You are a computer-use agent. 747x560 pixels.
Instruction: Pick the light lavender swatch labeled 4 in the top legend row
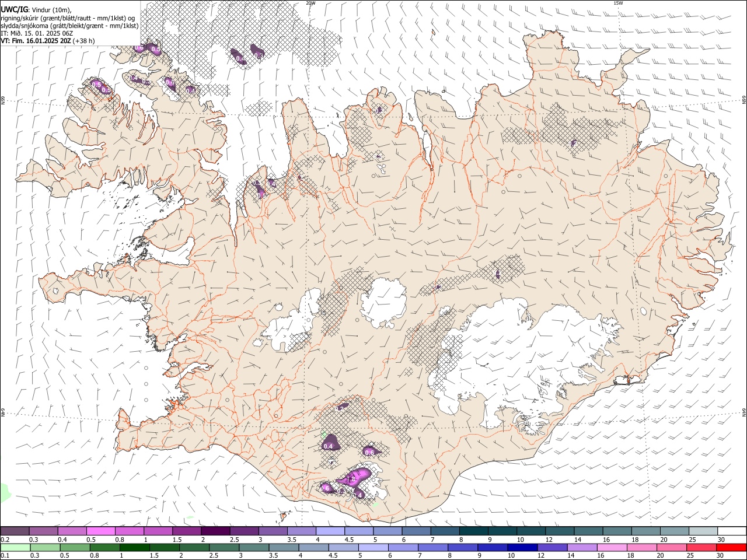click(x=330, y=531)
